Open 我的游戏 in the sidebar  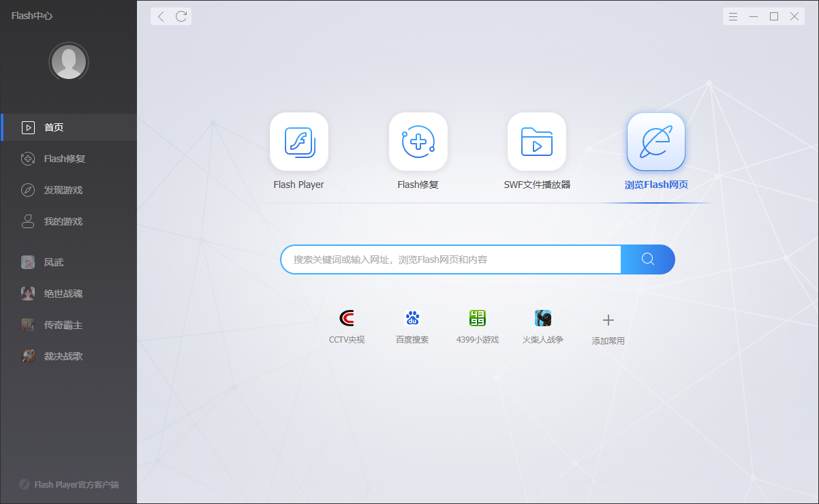coord(68,221)
